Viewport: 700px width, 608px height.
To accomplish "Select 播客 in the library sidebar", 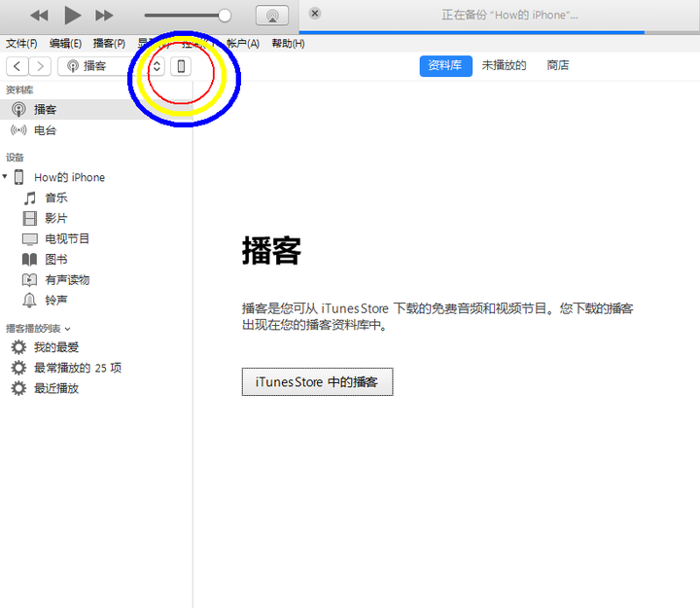I will click(96, 110).
